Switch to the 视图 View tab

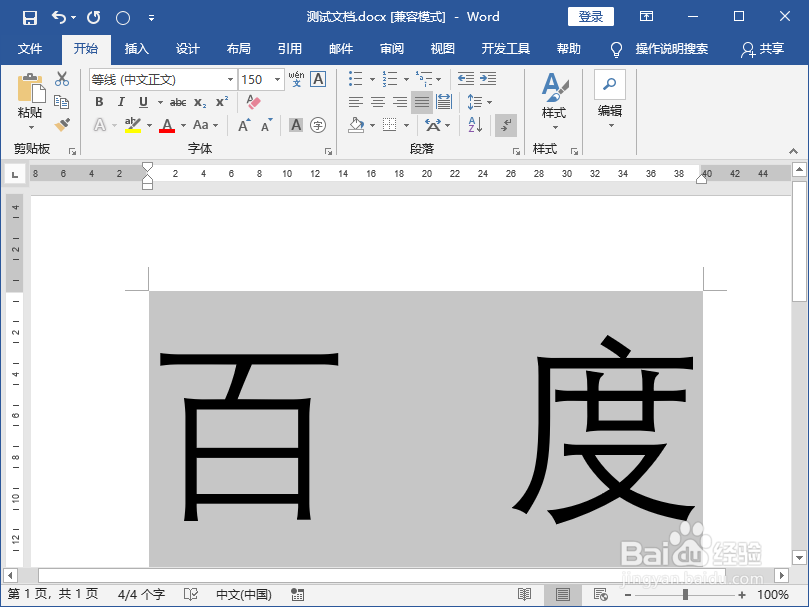click(443, 49)
